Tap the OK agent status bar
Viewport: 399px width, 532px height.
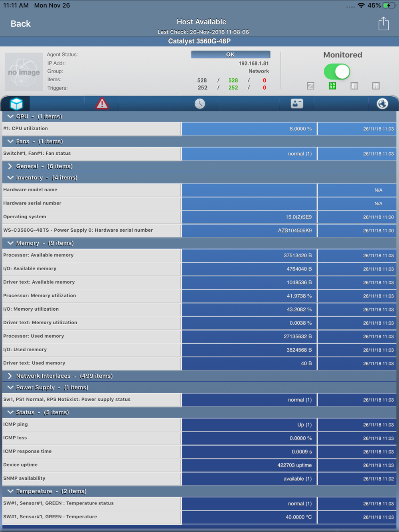point(230,55)
